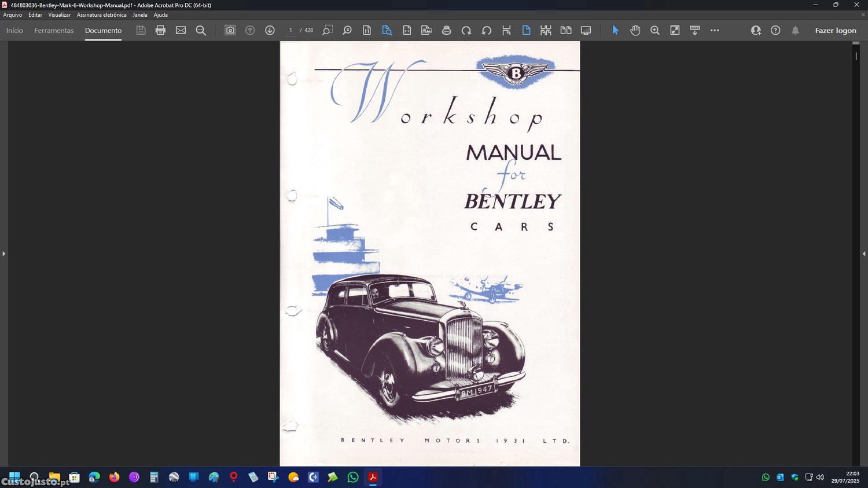Click the snapshot camera icon
The width and height of the screenshot is (868, 488).
pyautogui.click(x=230, y=30)
